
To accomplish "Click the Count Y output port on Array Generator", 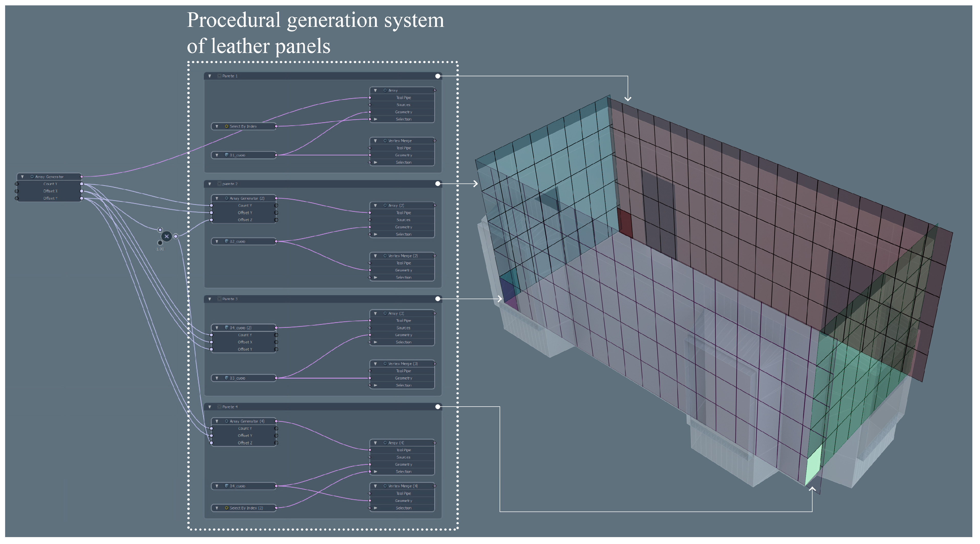I will pos(81,184).
